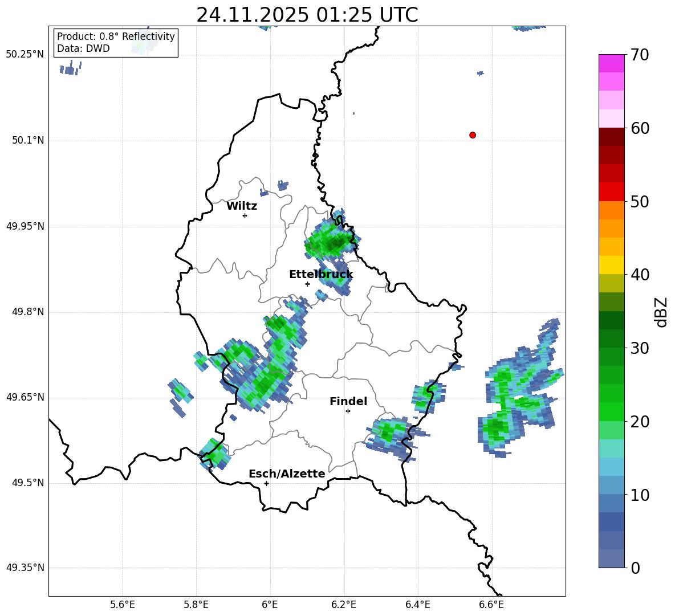The image size is (675, 616).
Task: Select the Ettelbruck city label
Action: [x=320, y=275]
